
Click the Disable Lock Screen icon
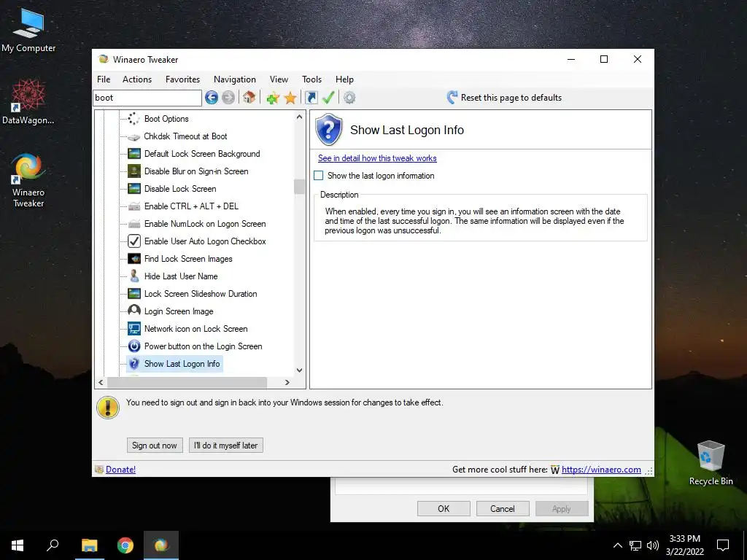(134, 189)
